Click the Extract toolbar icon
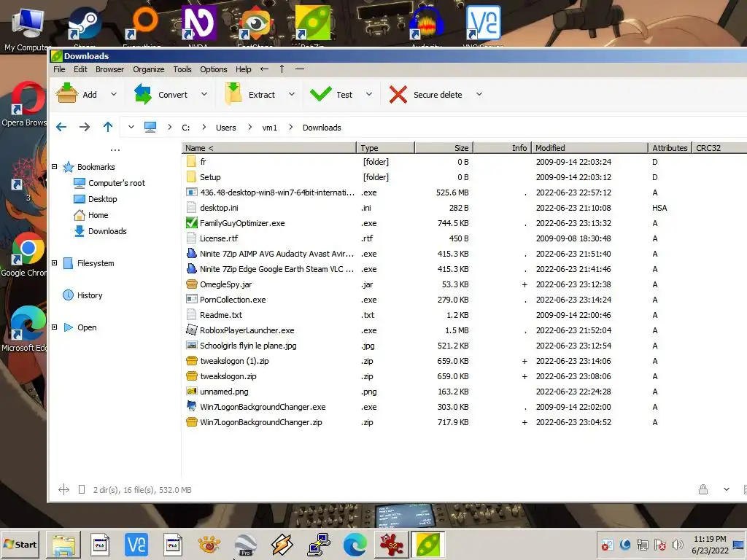The height and width of the screenshot is (560, 747). (x=233, y=93)
